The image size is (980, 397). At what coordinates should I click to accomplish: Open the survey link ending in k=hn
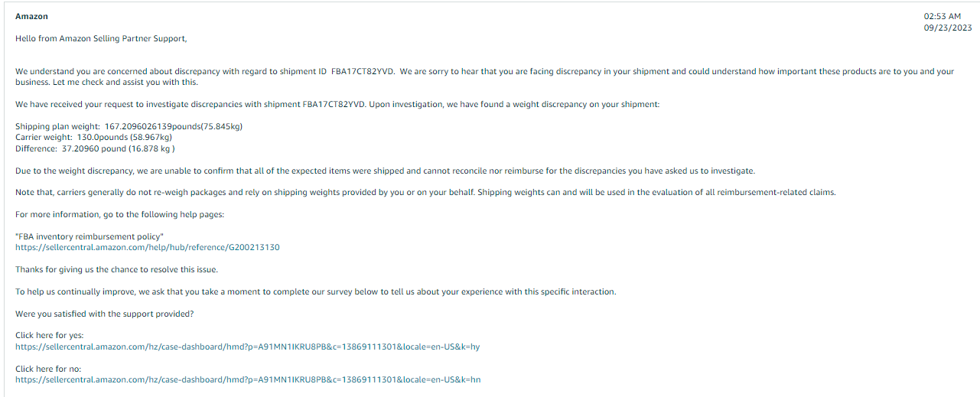(248, 379)
